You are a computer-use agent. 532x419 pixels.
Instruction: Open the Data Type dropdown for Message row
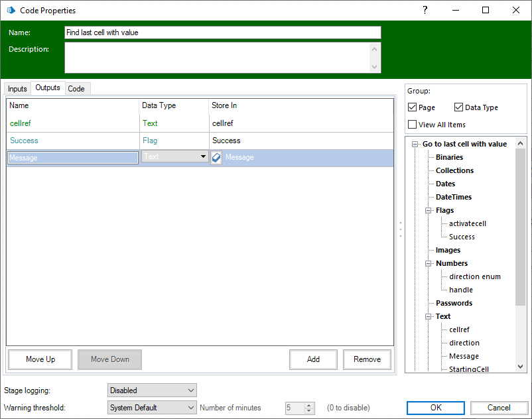pos(203,157)
